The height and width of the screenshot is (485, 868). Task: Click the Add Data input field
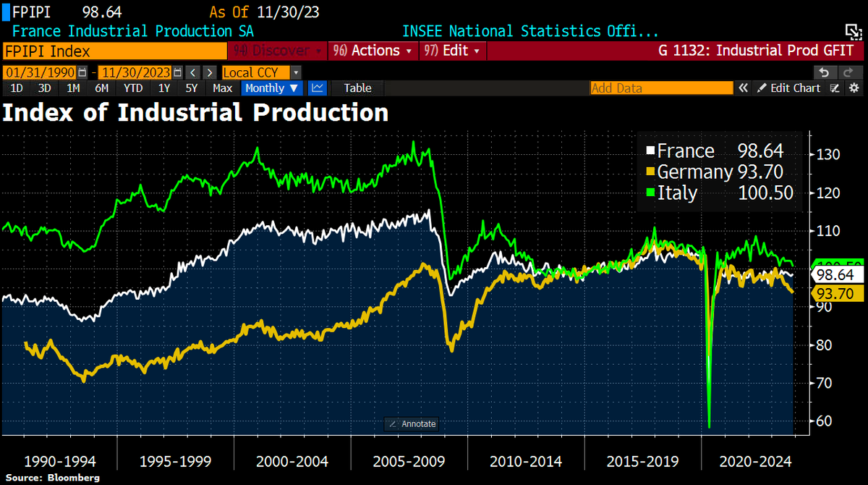(661, 88)
